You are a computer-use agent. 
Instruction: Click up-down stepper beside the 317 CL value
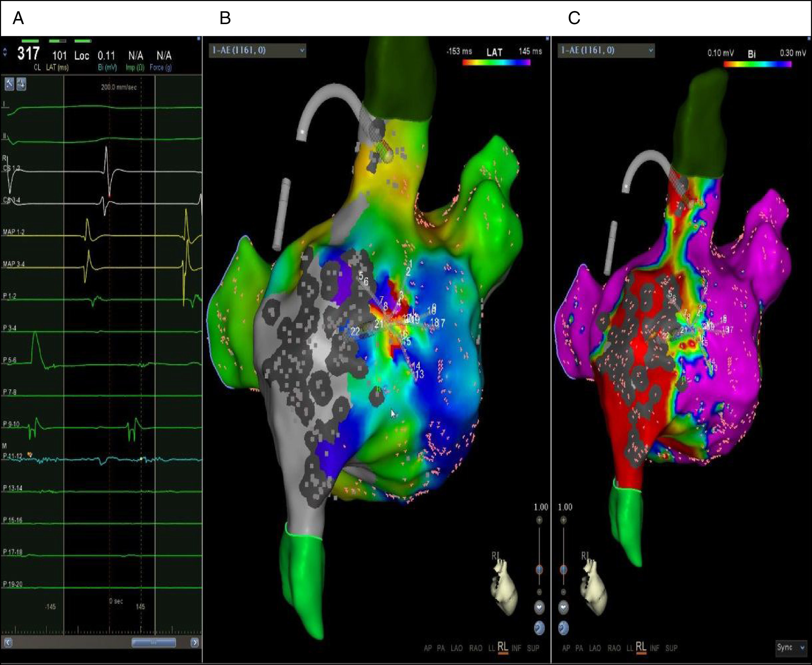click(x=5, y=52)
